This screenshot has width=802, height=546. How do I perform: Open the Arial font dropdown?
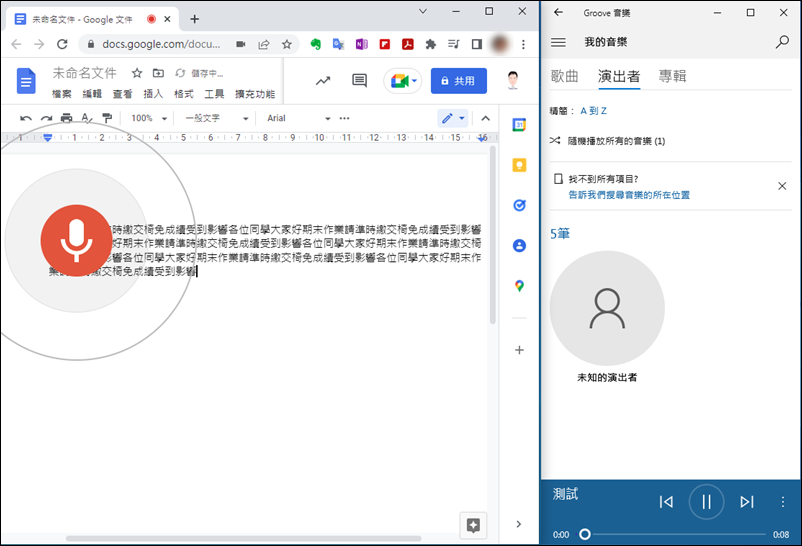click(299, 118)
